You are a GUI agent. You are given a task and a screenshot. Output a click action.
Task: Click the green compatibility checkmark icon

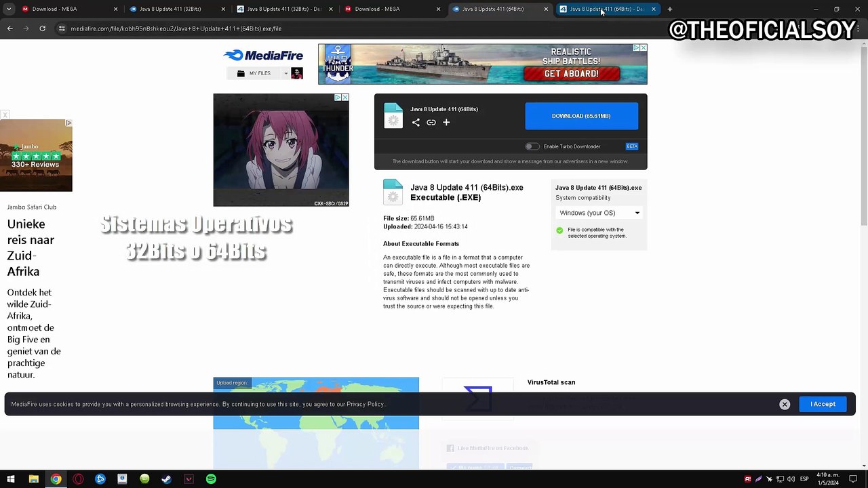559,230
